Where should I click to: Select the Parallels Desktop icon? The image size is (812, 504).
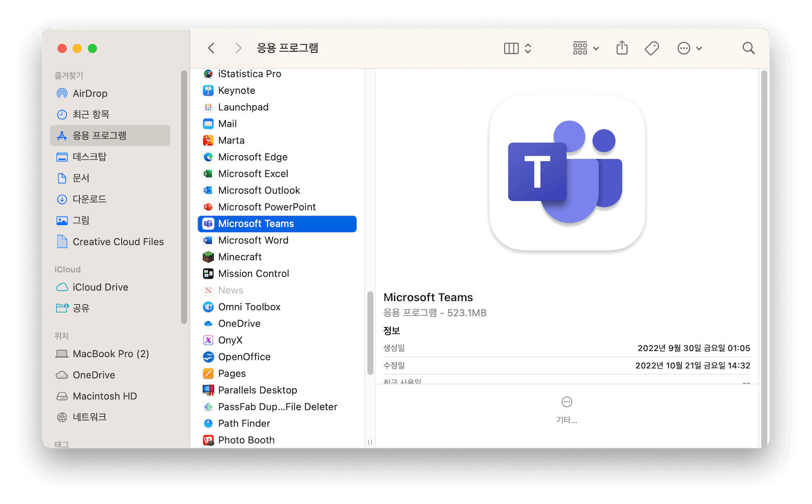click(208, 390)
